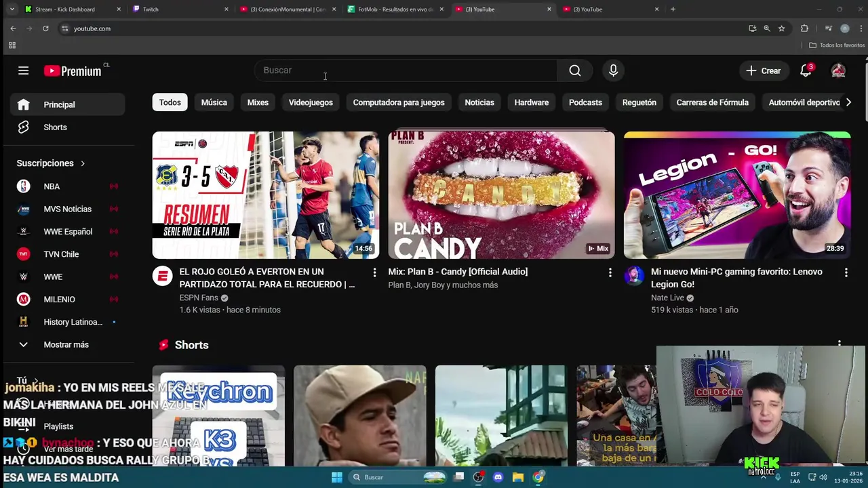
Task: Open TVN Chile channel subscription
Action: coord(67,254)
